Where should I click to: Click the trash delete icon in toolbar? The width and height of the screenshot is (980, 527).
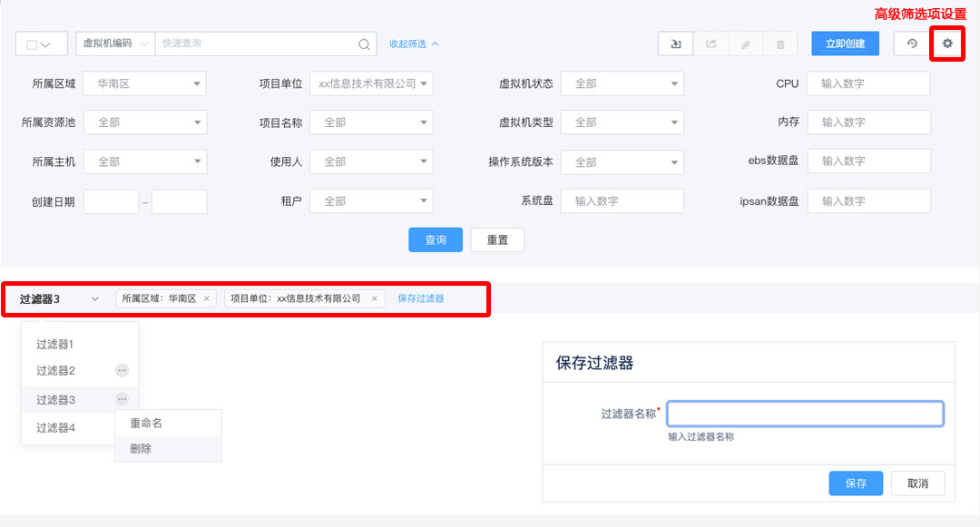click(780, 44)
